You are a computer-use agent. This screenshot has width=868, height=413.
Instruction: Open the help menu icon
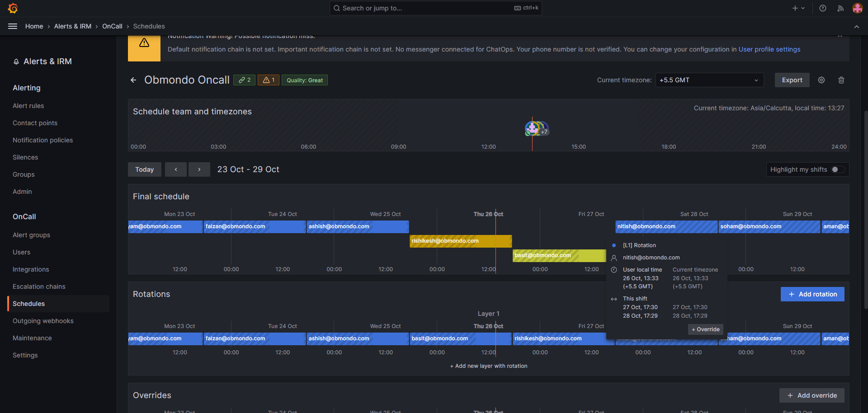823,8
